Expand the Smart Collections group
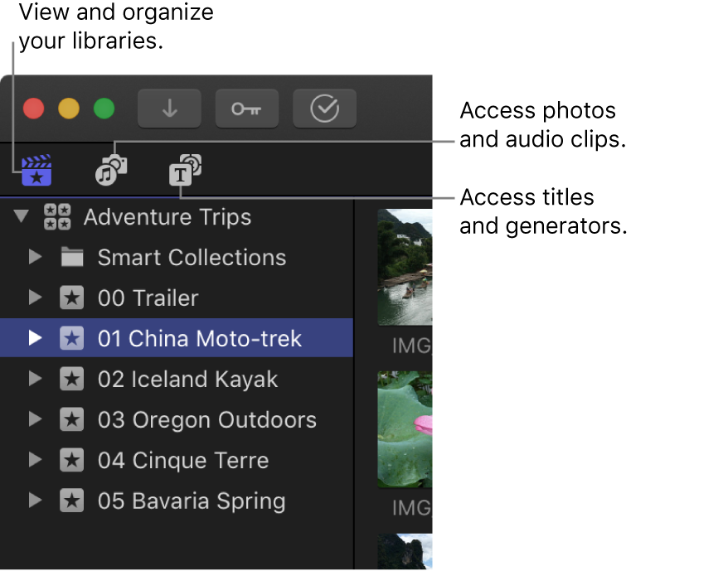The width and height of the screenshot is (728, 571). click(35, 257)
